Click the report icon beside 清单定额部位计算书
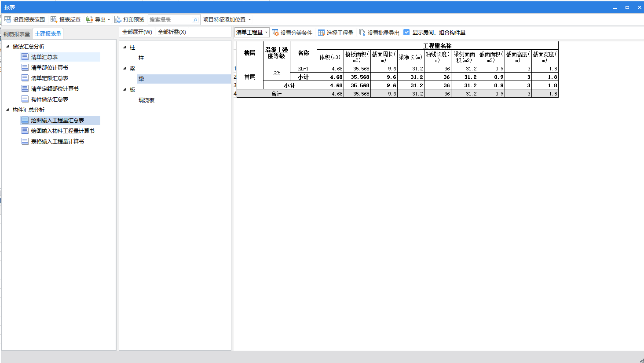 click(x=25, y=88)
